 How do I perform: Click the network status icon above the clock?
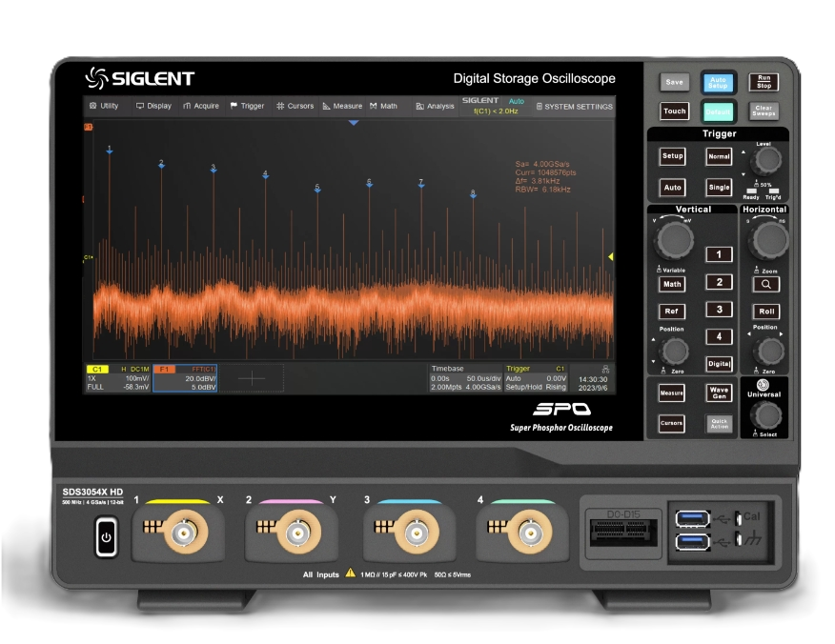point(592,368)
